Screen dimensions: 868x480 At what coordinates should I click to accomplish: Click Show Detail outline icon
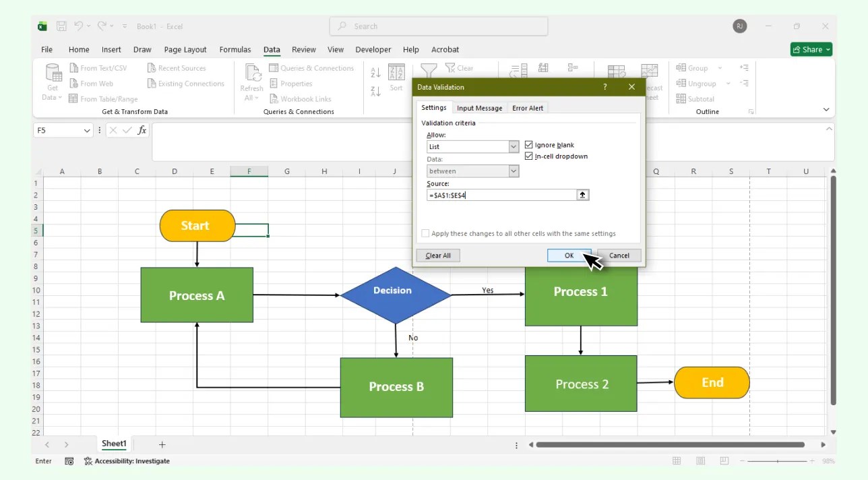coord(744,68)
